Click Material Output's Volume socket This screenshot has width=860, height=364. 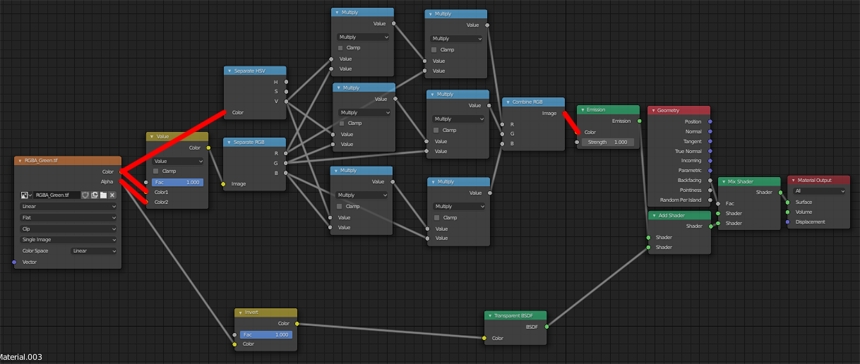coord(788,212)
